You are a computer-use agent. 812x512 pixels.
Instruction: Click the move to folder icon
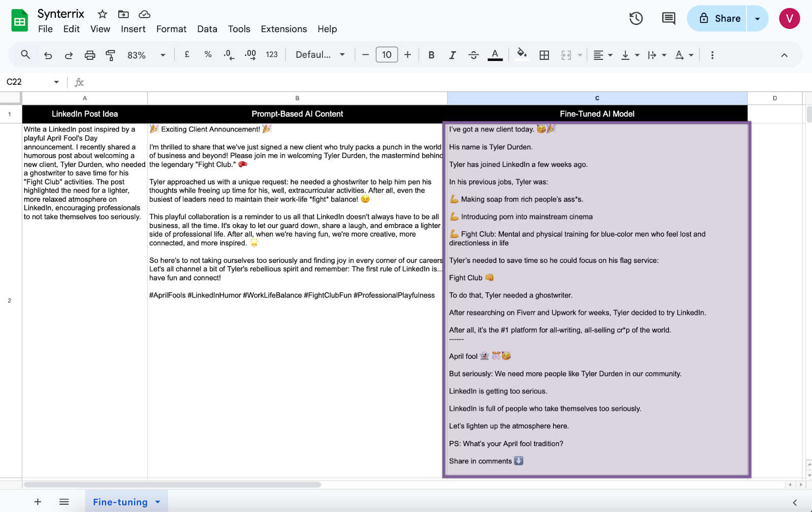(x=123, y=14)
